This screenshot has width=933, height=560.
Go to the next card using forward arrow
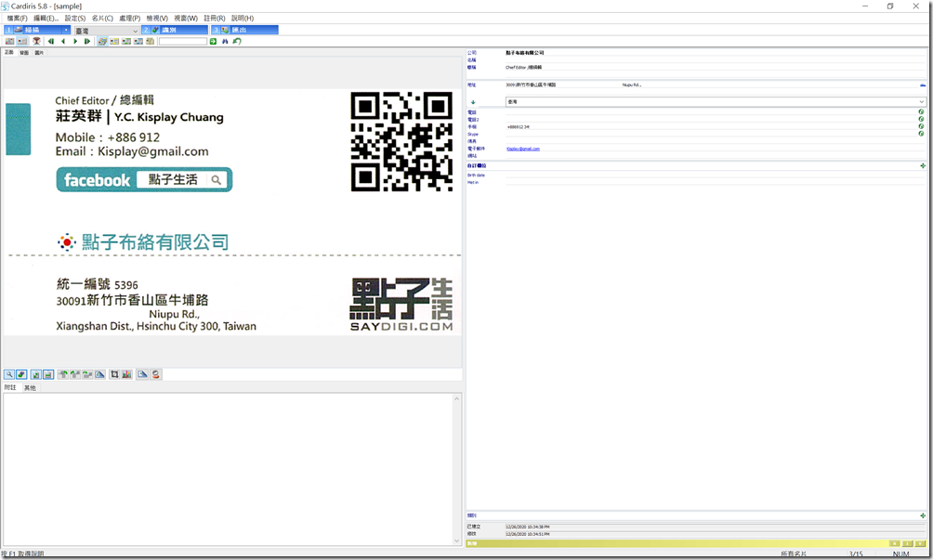75,41
